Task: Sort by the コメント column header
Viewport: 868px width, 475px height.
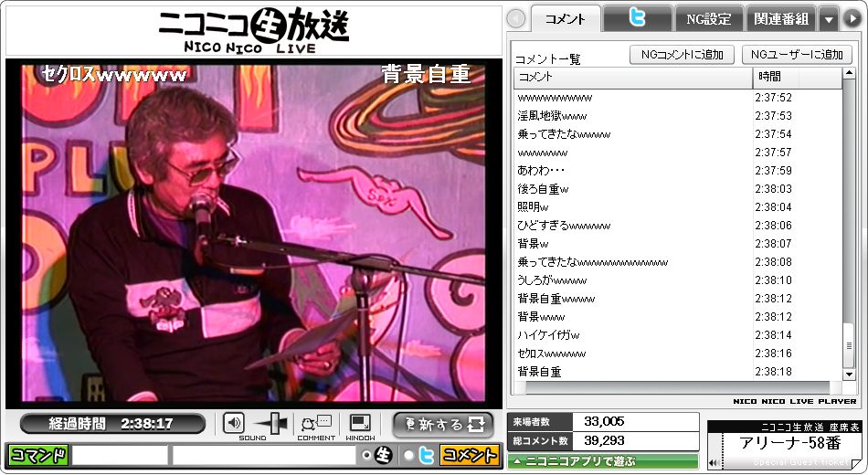Action: tap(633, 77)
